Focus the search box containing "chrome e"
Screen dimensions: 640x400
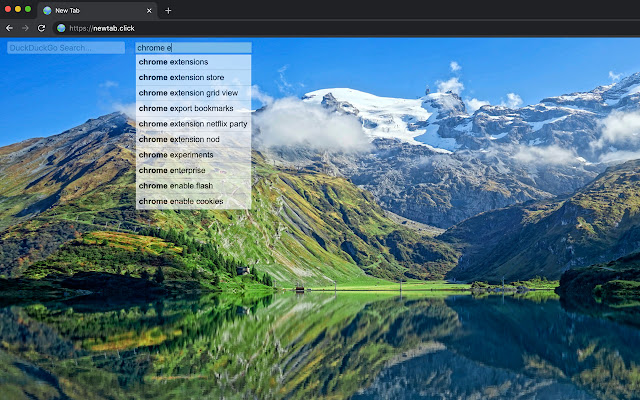tap(193, 47)
